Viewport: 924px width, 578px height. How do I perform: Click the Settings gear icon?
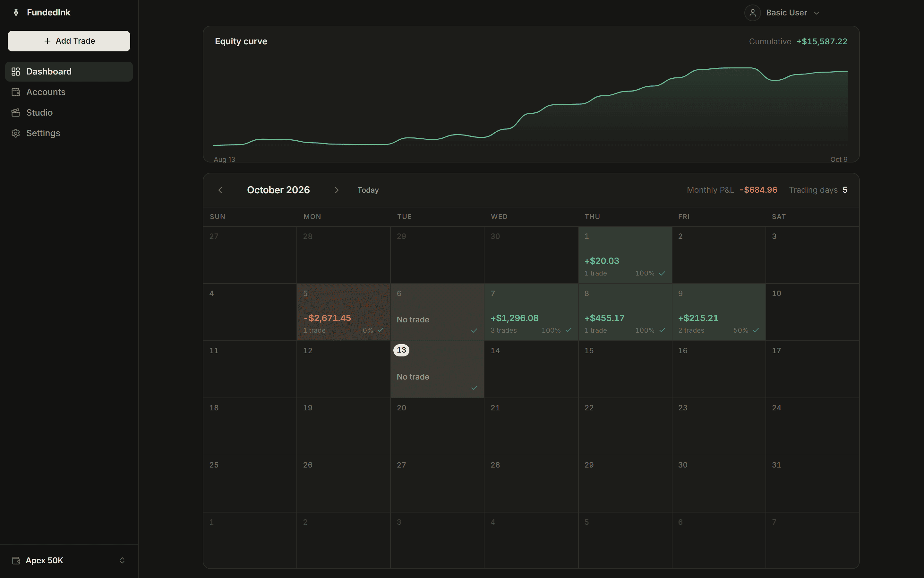click(16, 133)
